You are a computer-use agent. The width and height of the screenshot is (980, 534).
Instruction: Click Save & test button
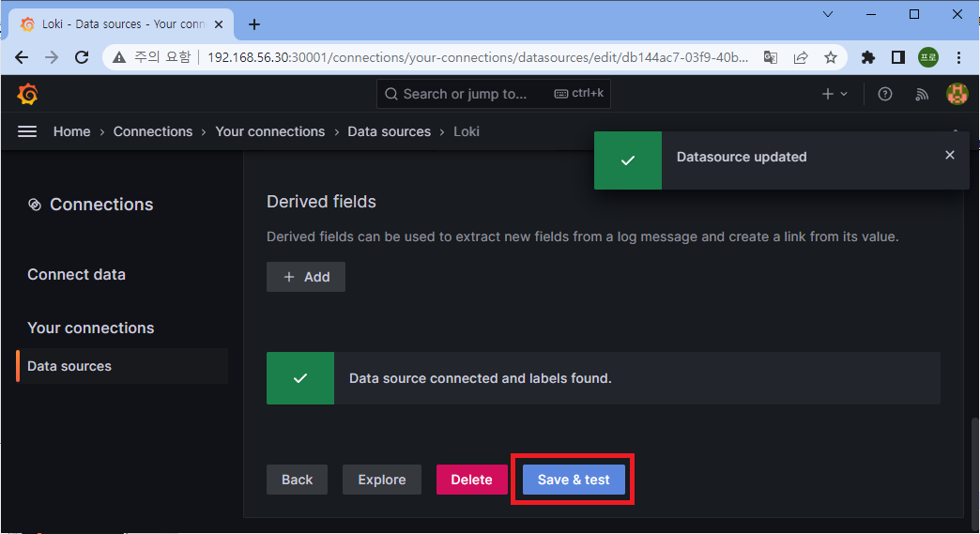tap(574, 480)
